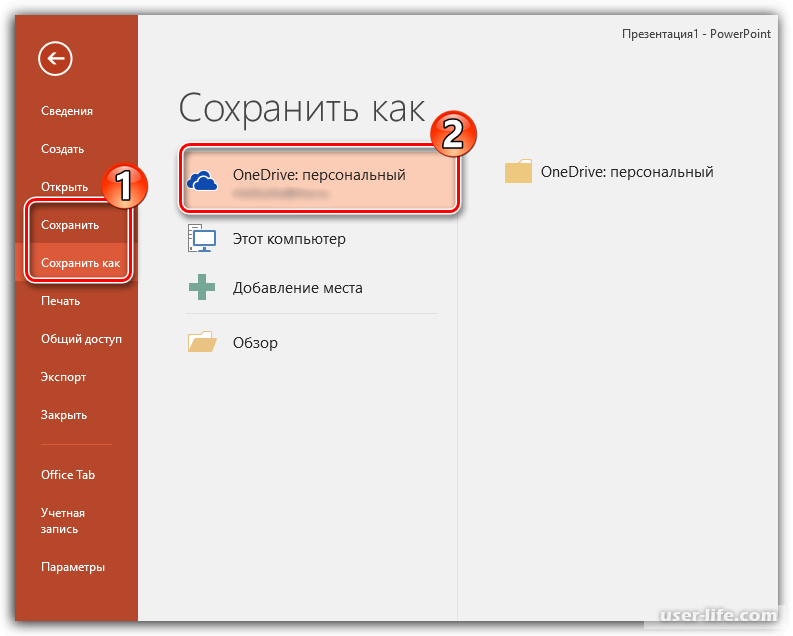Viewport: 793px width, 636px height.
Task: Select the Экспорт menu item
Action: point(64,377)
